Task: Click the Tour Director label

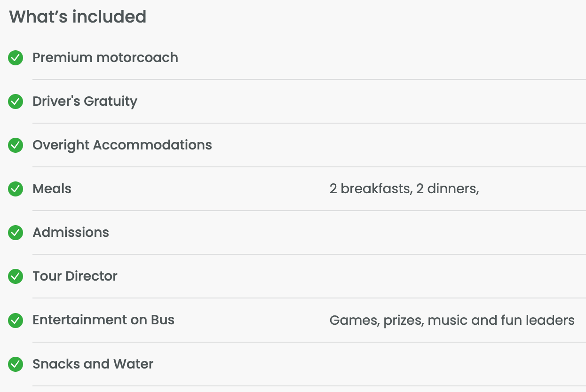Action: point(75,276)
